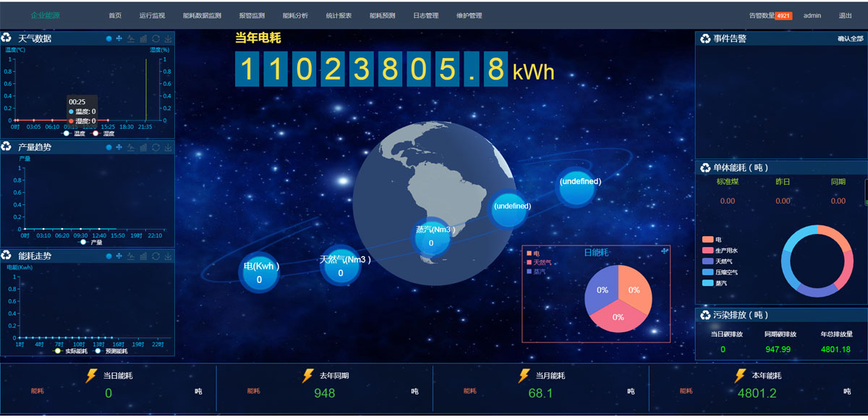868x420 pixels.
Task: Click the move icon on 日能耗 pie chart
Action: coord(665,251)
